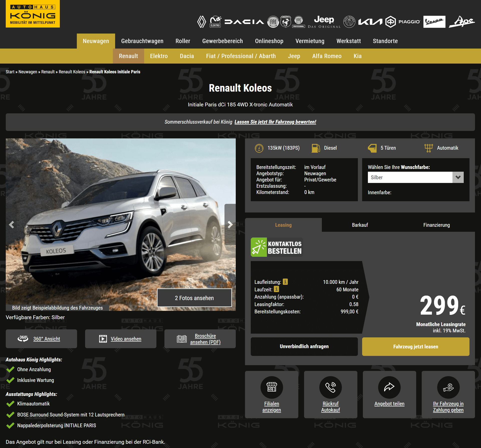The image size is (481, 448).
Task: Select the Jeep submenu item
Action: 294,56
